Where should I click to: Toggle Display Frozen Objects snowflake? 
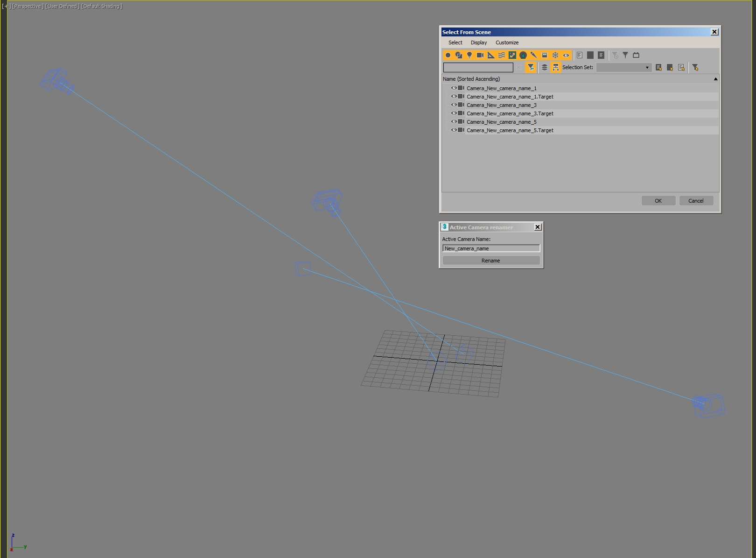(x=555, y=55)
